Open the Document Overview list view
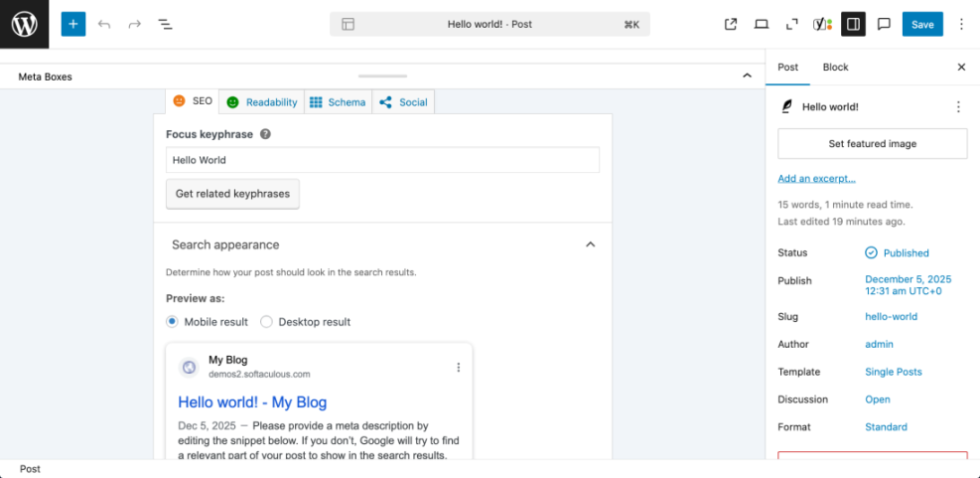Screen dimensions: 980x478 (x=165, y=25)
